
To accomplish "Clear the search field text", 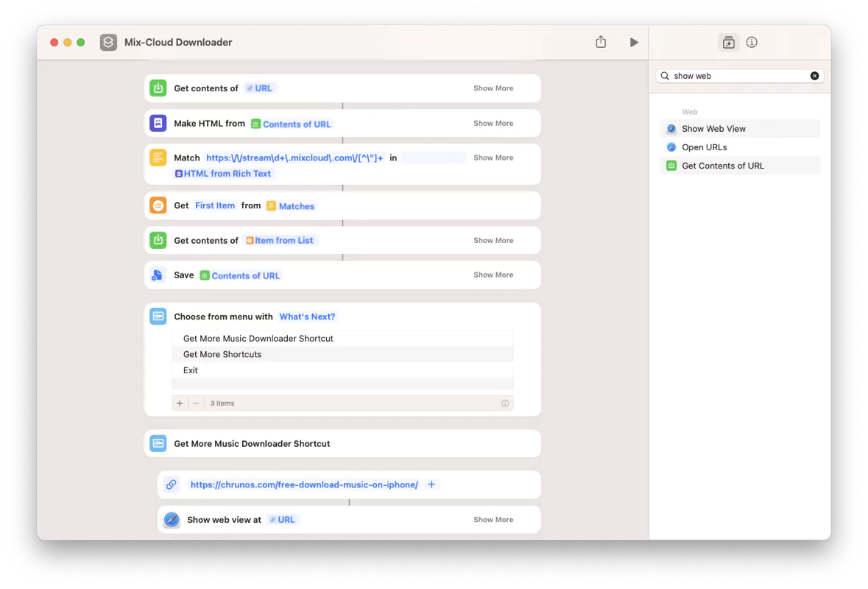I will click(x=814, y=76).
